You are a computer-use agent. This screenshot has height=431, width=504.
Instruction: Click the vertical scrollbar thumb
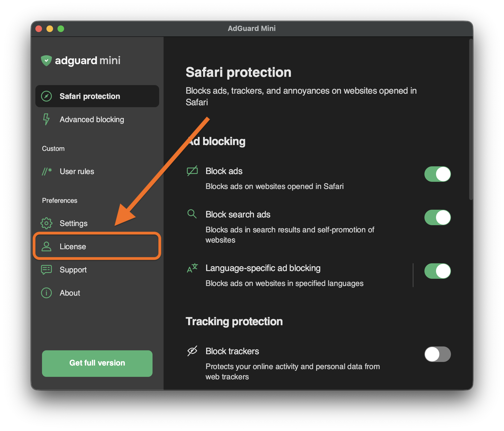(x=471, y=119)
